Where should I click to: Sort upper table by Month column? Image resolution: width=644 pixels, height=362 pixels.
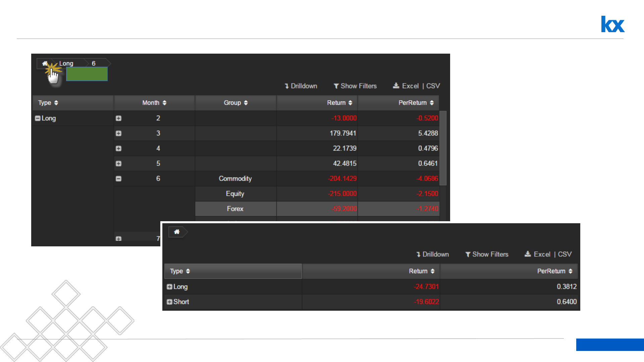pyautogui.click(x=164, y=103)
